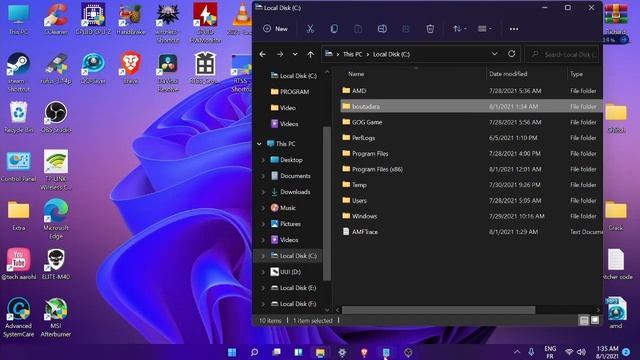Select the Windows folder
Viewport: 640px width, 360px height.
point(471,216)
